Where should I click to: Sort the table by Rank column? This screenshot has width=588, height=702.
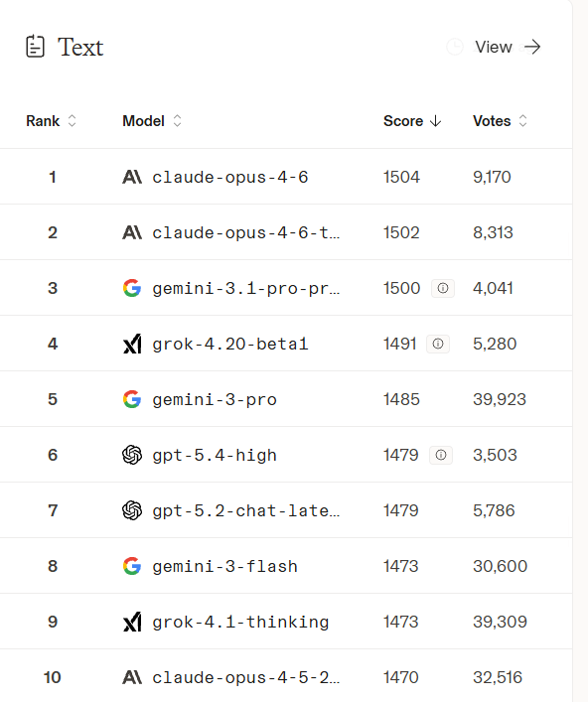tap(51, 121)
